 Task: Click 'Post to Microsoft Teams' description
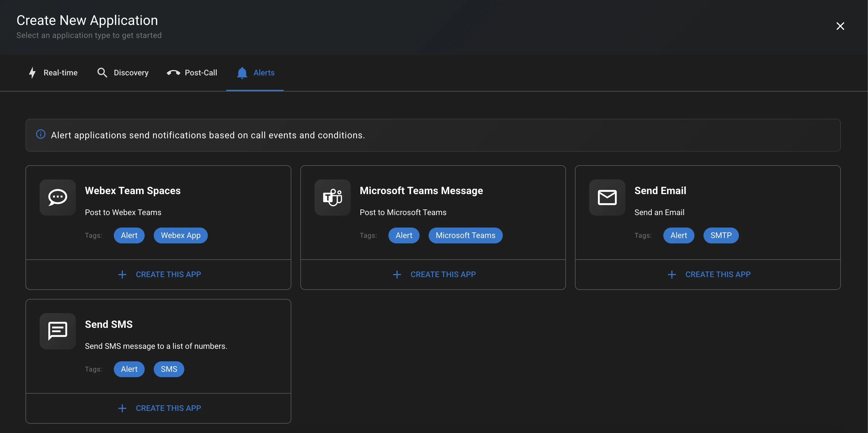[x=403, y=213]
